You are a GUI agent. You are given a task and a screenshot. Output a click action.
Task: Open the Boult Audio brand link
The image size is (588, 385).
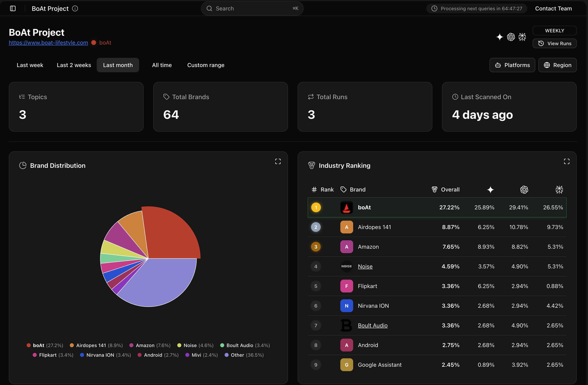point(373,325)
